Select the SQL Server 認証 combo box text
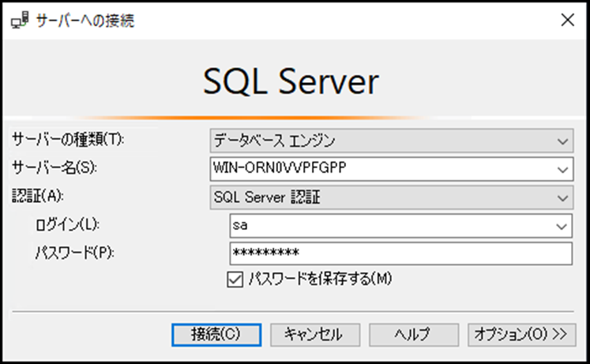 tap(267, 197)
